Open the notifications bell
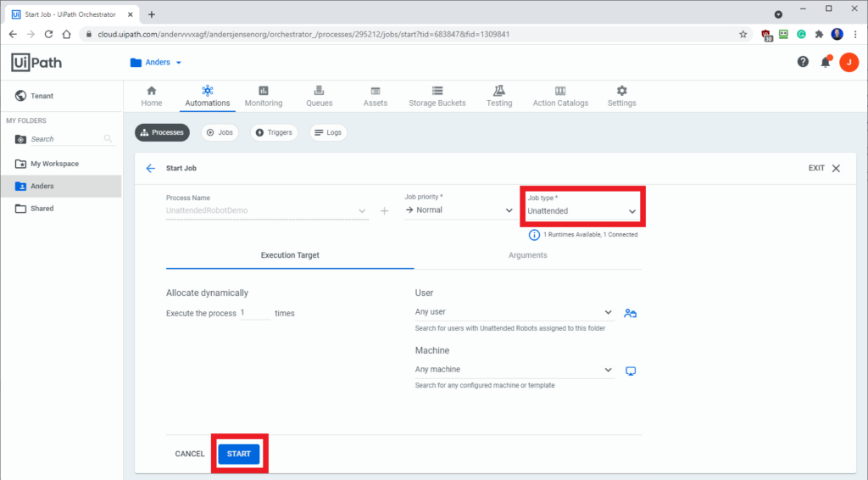The image size is (868, 480). click(826, 62)
